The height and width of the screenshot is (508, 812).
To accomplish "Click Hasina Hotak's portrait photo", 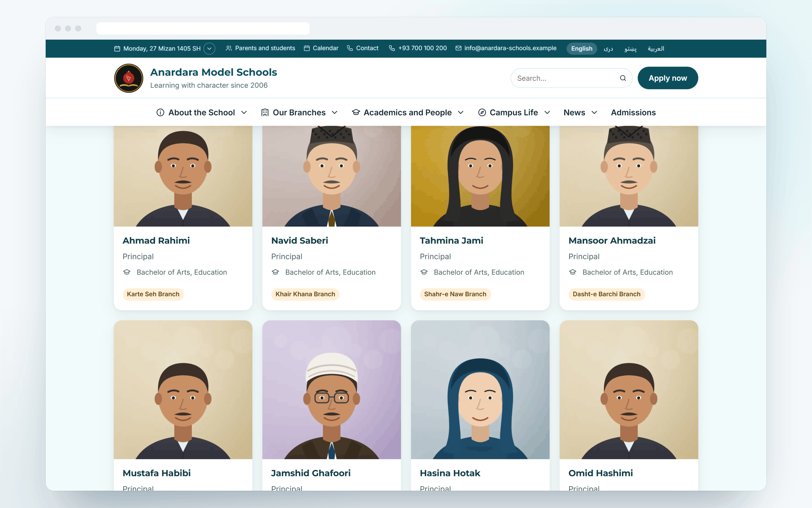I will coord(480,390).
